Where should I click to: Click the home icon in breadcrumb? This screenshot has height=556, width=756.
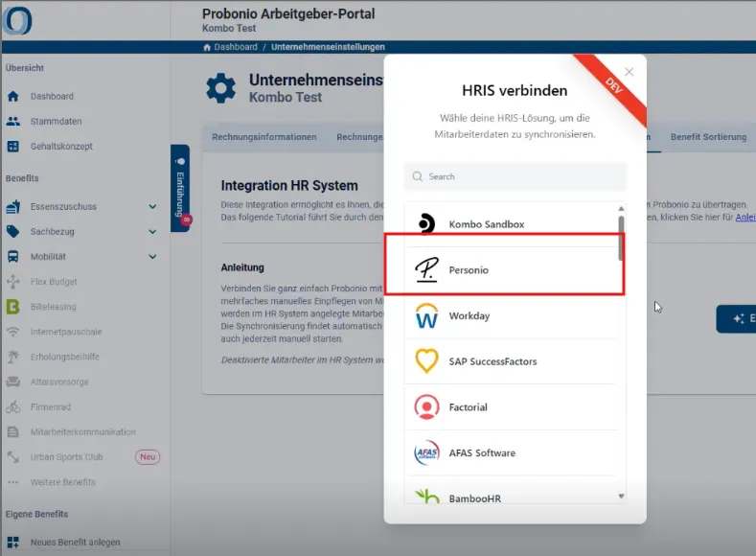point(207,47)
